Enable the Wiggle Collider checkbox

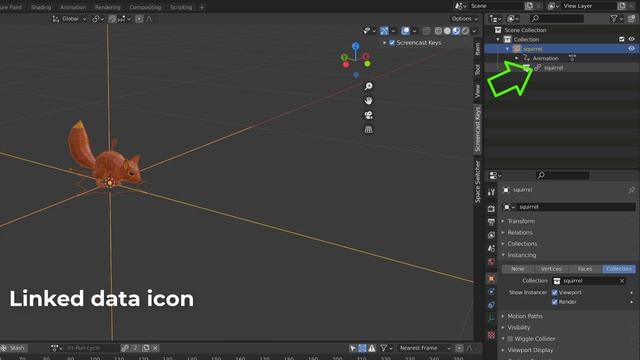(x=510, y=339)
